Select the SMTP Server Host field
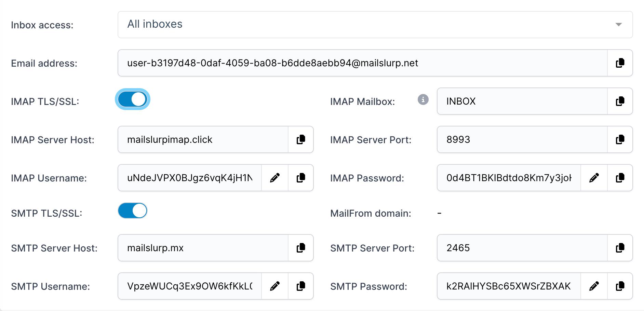The image size is (644, 311). pos(203,248)
